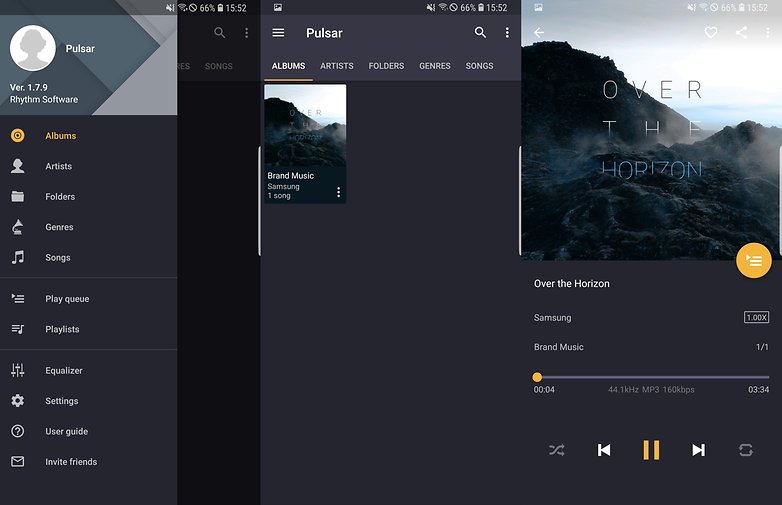
Task: Click the search icon in Pulsar toolbar
Action: (480, 32)
